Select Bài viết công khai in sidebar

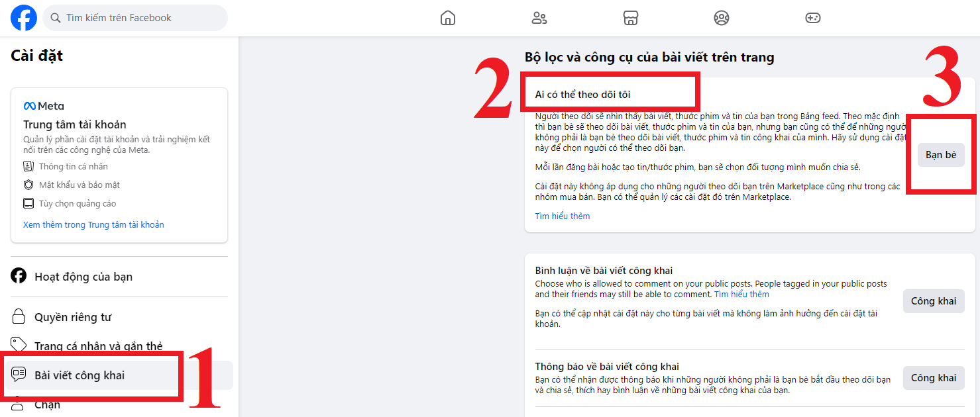tap(80, 375)
